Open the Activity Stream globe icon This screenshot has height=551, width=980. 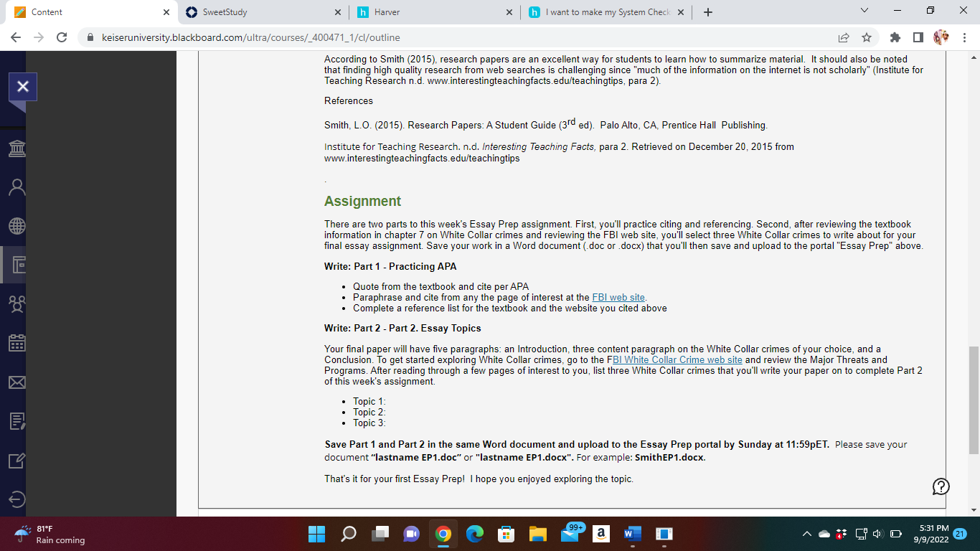17,226
